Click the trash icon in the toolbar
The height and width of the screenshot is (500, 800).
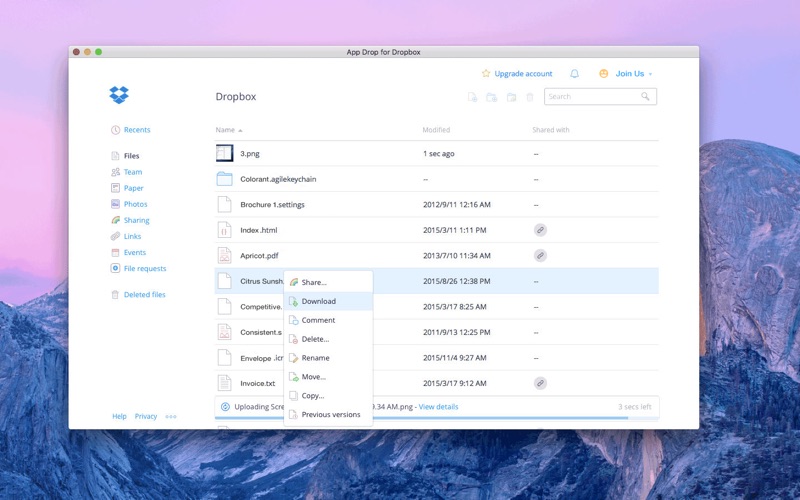pos(530,97)
